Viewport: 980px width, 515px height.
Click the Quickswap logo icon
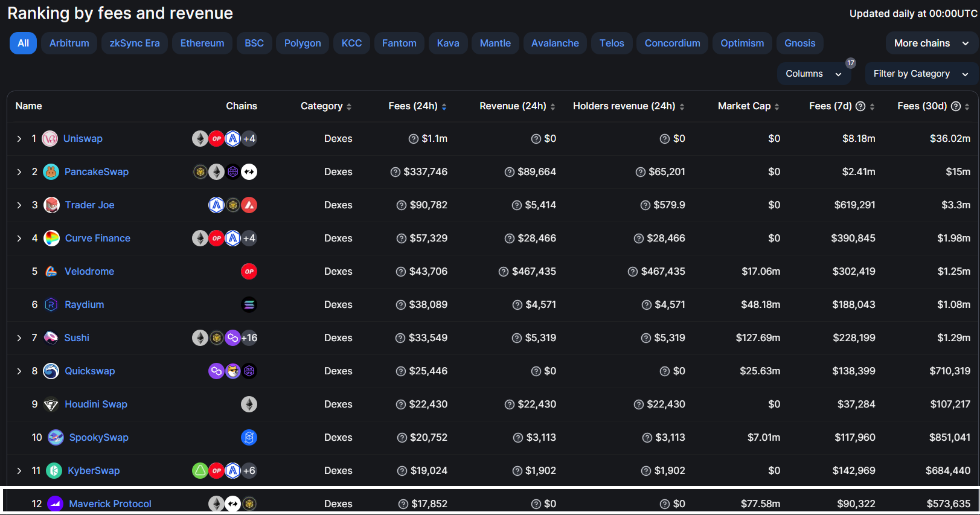click(x=51, y=371)
